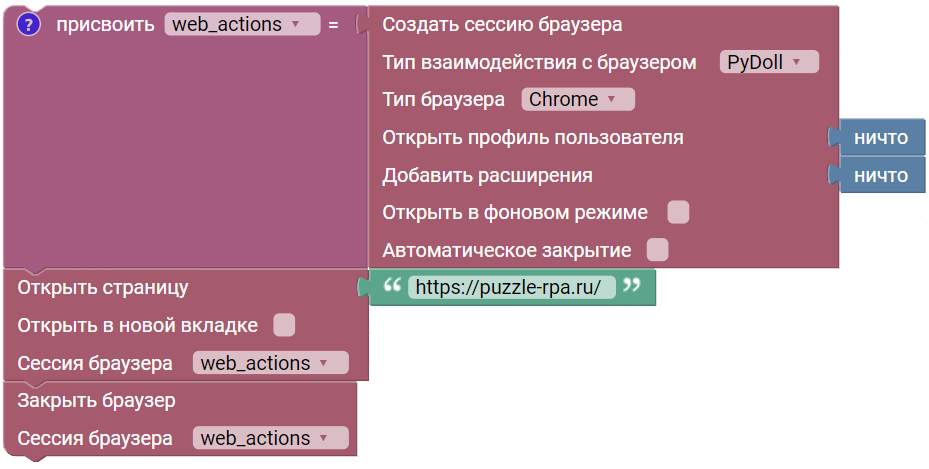Open the Chrome browser type dropdown
This screenshot has width=929, height=469.
tap(577, 99)
